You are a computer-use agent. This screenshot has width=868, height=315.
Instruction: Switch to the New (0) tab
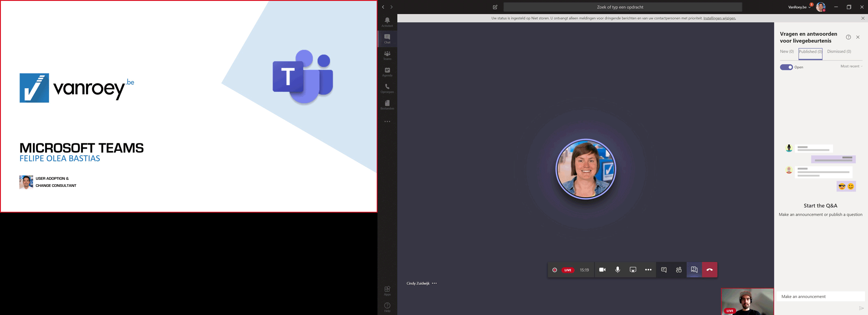[787, 52]
